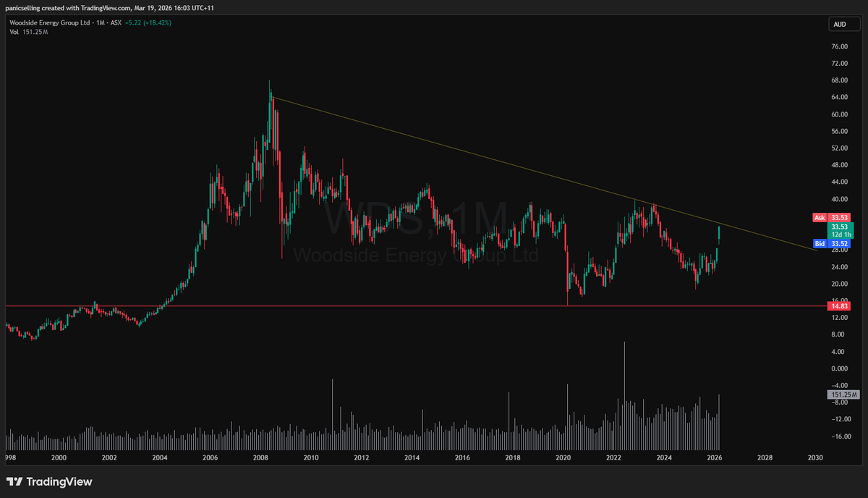Screen dimensions: 868x498
Task: Click the tall volume spike near 2011
Action: click(333, 413)
